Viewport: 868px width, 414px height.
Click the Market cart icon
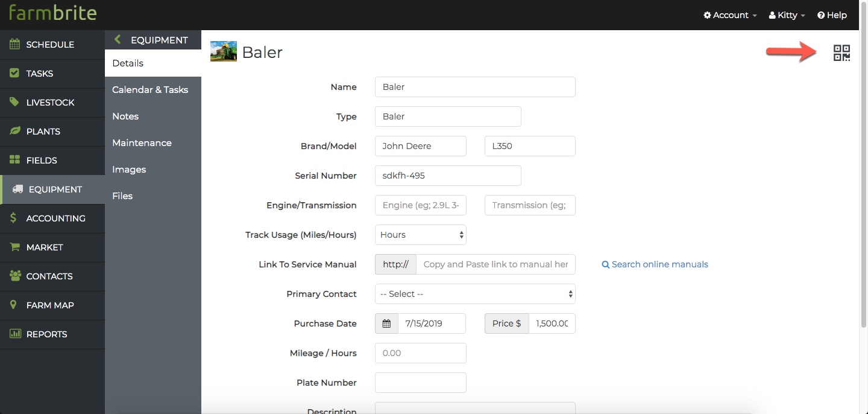14,247
